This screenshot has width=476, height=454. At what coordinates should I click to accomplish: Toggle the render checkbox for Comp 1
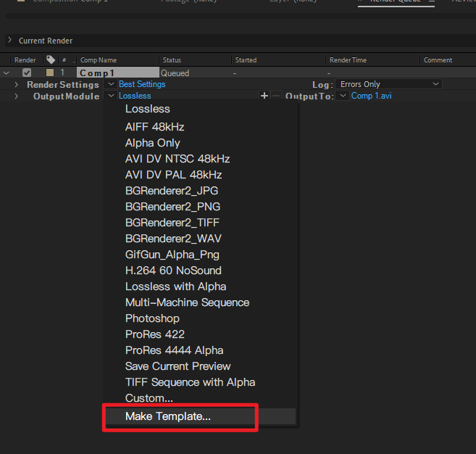coord(27,73)
